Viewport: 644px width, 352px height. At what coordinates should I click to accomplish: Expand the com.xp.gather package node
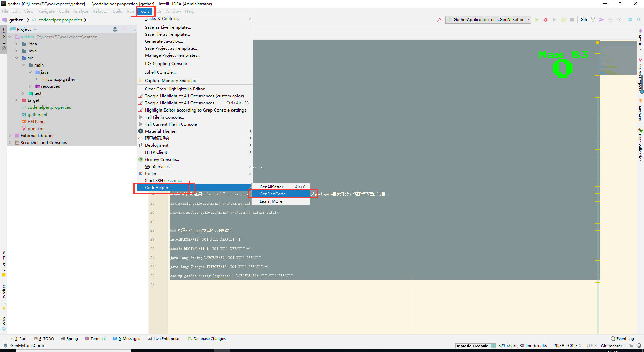point(37,79)
